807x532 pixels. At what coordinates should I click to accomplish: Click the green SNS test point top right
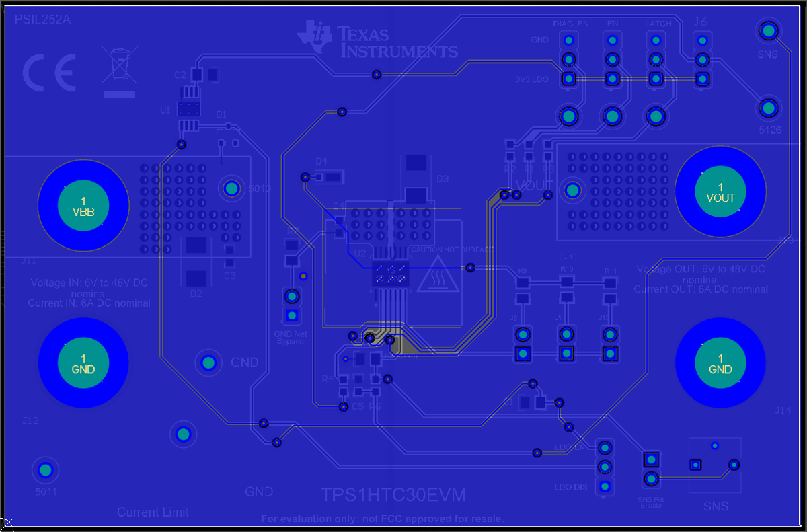pyautogui.click(x=767, y=30)
